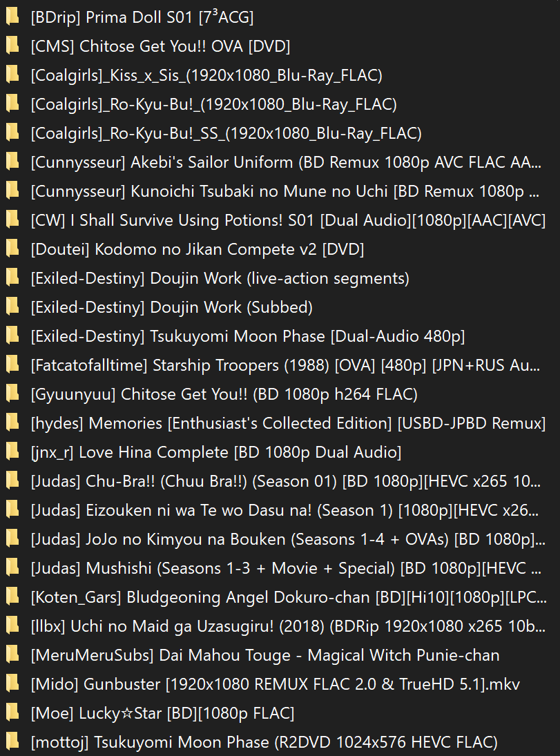
Task: Click the folder icon for Mido Gunbuster
Action: [x=12, y=684]
